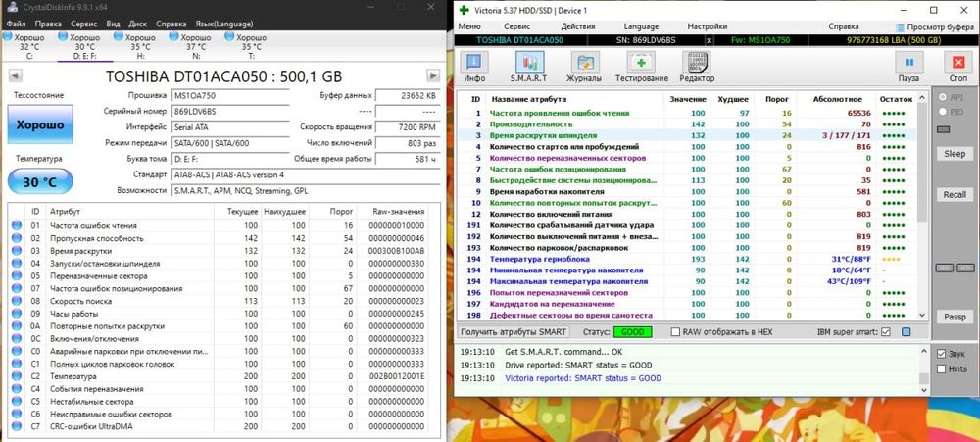
Task: Click Raw-значения column header in CrystalDiskInfo
Action: 399,212
